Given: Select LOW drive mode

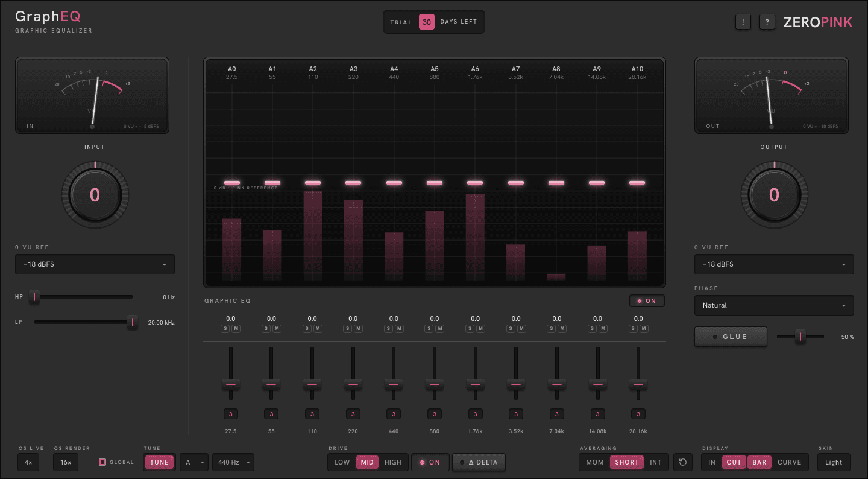Looking at the screenshot, I should [342, 462].
